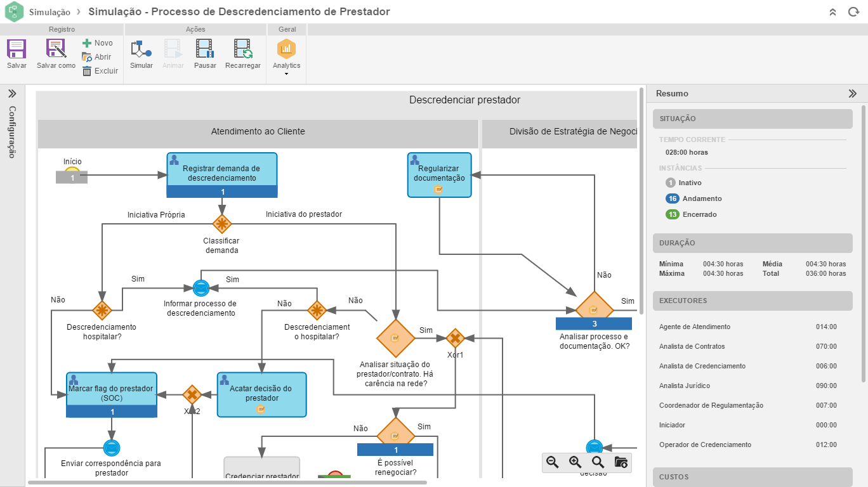Expand the Configuração side panel
Screen dimensions: 868x487
[12, 94]
